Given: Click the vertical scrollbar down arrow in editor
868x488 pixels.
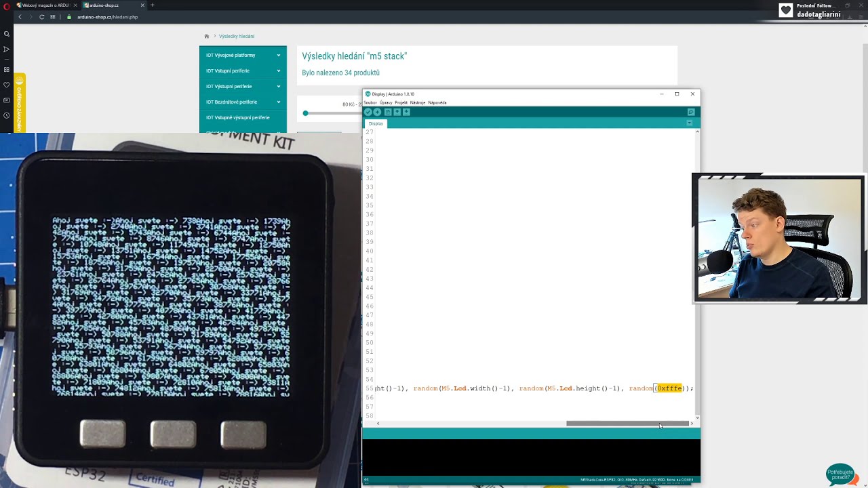Looking at the screenshot, I should pos(697,418).
